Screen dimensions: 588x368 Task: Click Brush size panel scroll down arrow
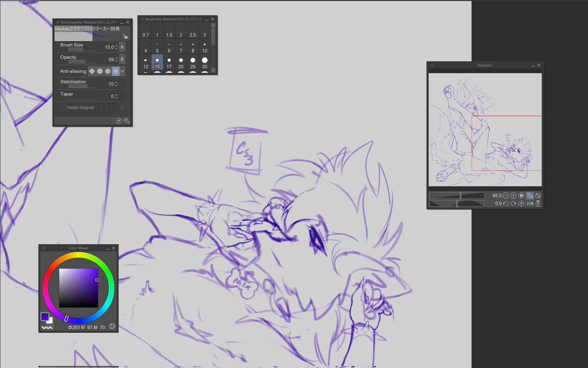[213, 71]
